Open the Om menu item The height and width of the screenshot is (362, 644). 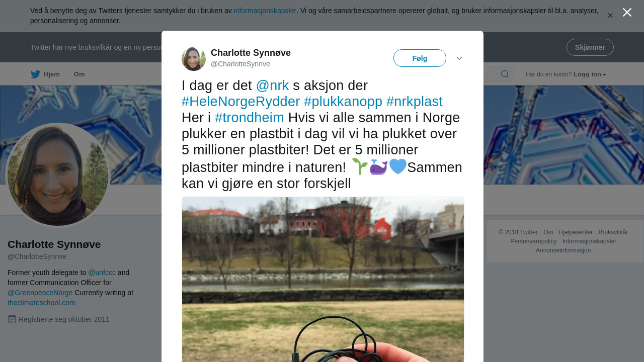tap(79, 74)
